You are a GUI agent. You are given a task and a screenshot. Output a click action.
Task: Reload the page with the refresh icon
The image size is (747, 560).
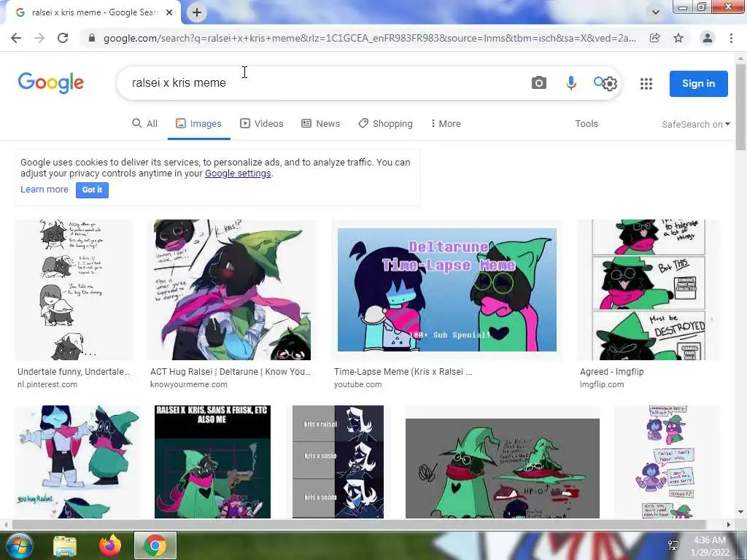click(x=63, y=38)
